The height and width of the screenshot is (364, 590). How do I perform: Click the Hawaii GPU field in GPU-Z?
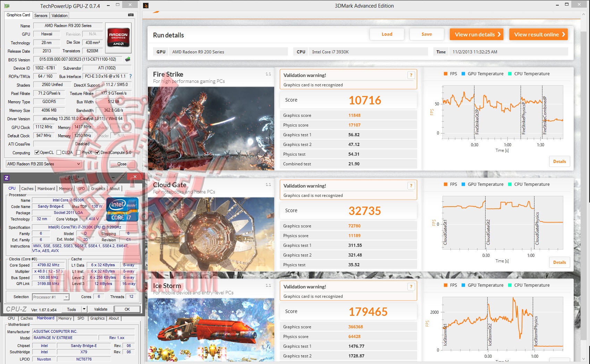47,34
